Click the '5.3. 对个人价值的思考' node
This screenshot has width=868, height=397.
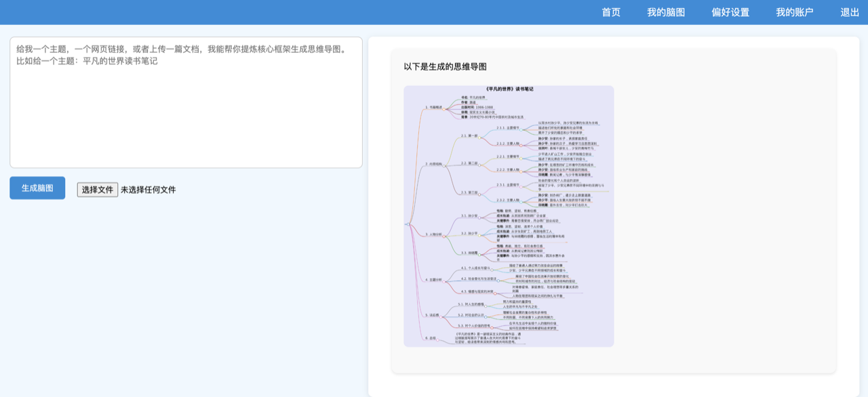point(474,326)
